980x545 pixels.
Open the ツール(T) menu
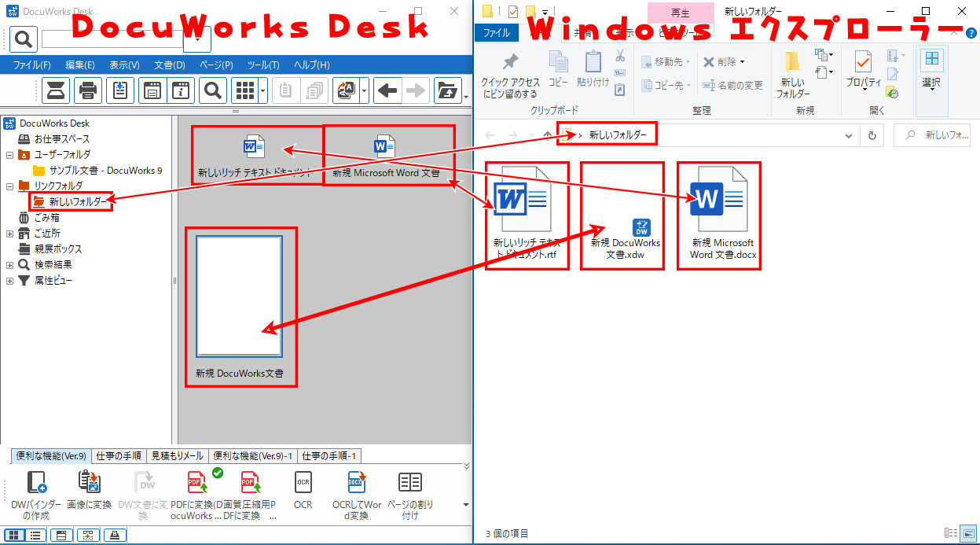[263, 64]
